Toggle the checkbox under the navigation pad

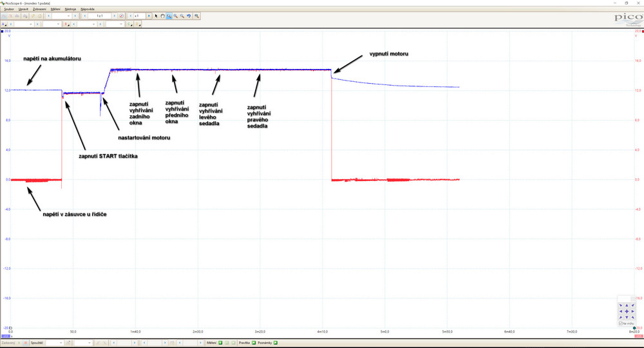pos(621,324)
